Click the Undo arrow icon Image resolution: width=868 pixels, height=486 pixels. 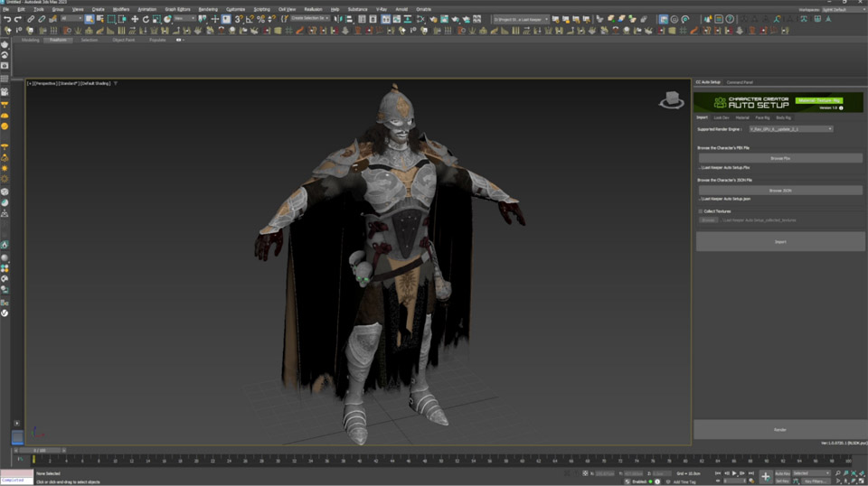(7, 19)
